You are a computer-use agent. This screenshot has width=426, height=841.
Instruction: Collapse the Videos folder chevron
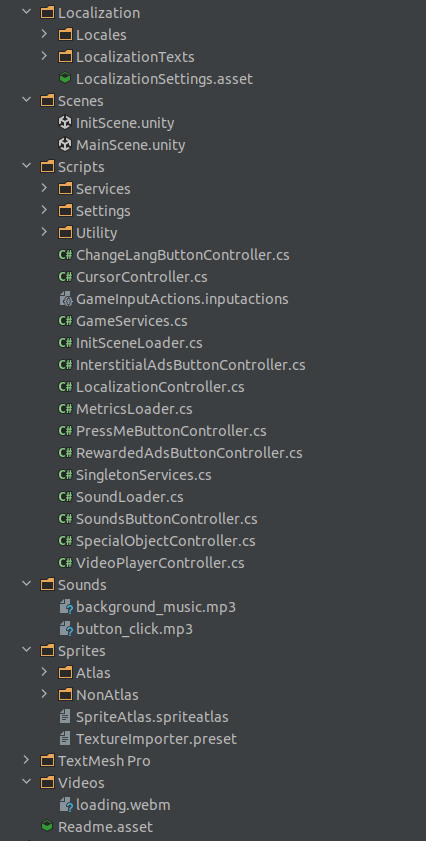pyautogui.click(x=27, y=781)
